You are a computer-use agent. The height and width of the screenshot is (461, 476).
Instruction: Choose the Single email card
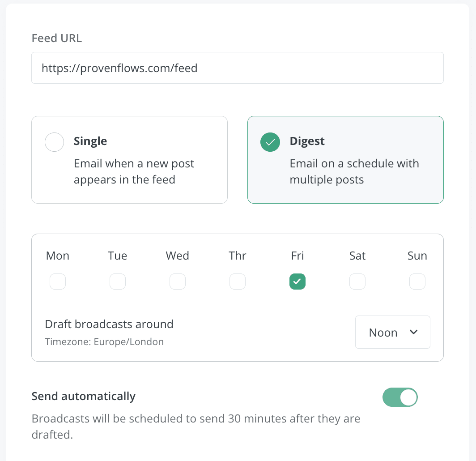(x=129, y=160)
